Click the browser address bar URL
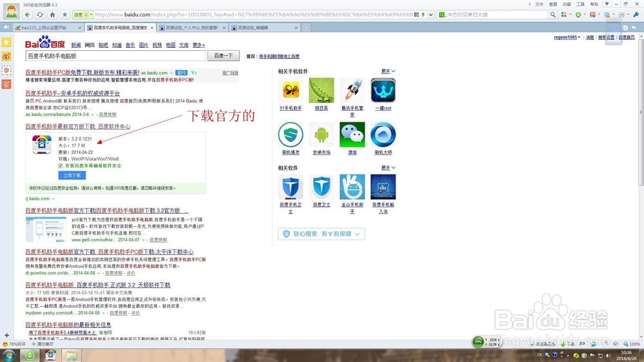644x362 pixels. click(253, 15)
